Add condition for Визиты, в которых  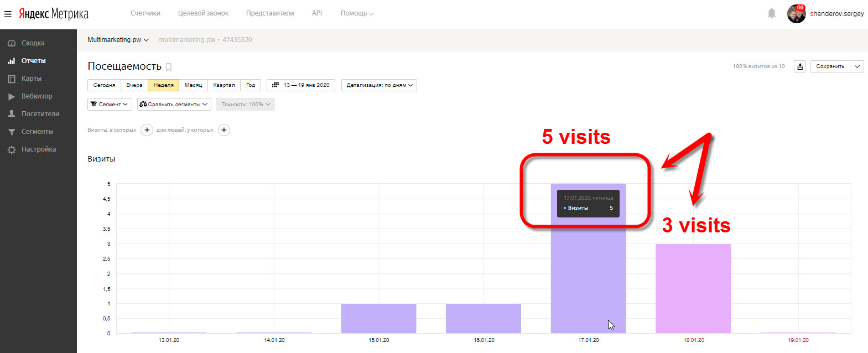147,130
